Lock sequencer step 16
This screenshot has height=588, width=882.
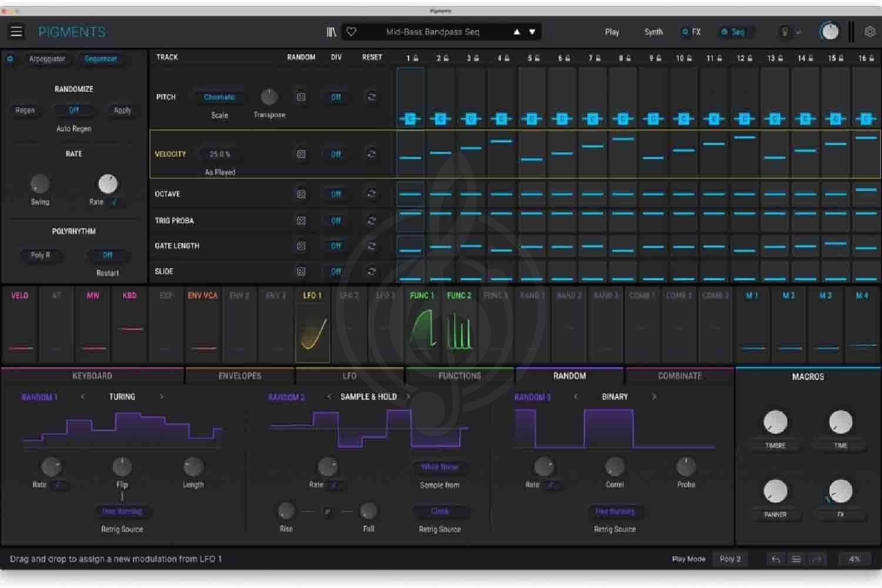pos(871,58)
